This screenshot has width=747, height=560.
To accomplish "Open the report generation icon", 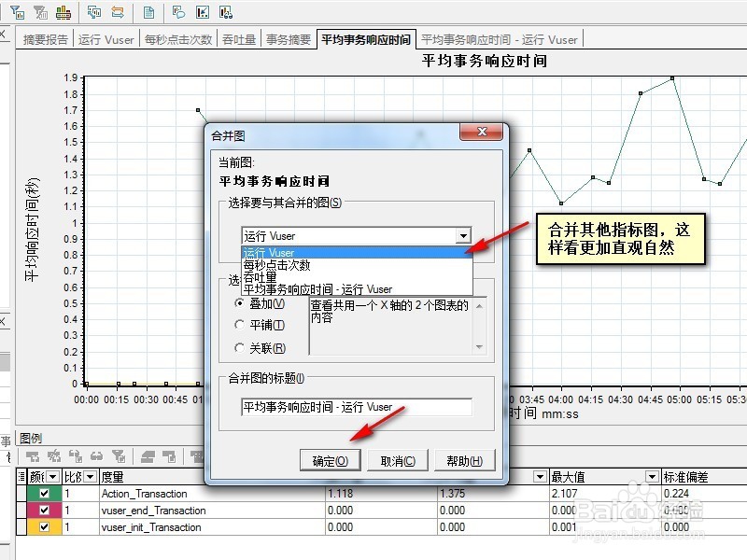I will click(150, 12).
